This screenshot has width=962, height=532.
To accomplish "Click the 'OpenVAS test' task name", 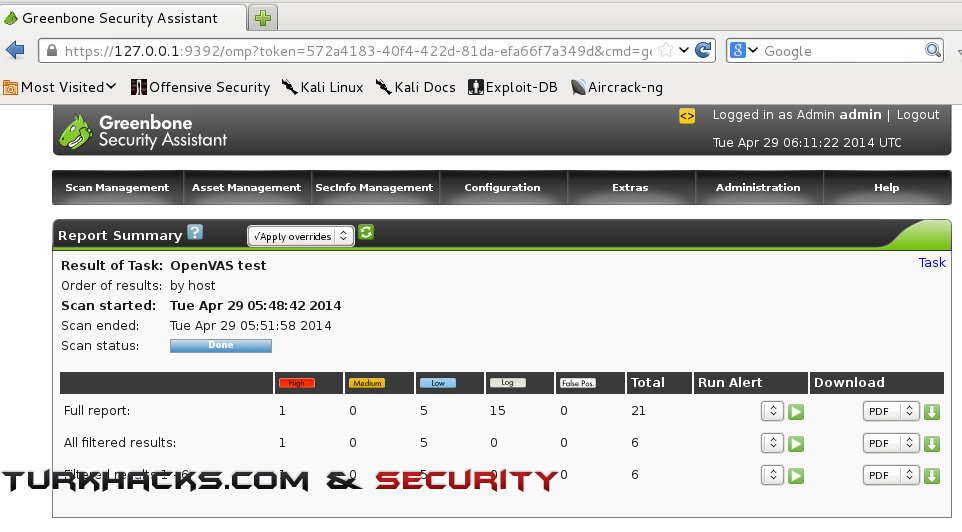I will point(218,266).
